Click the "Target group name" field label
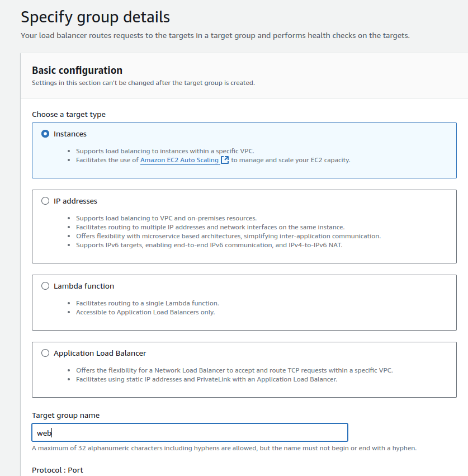Image resolution: width=468 pixels, height=476 pixels. [x=66, y=416]
